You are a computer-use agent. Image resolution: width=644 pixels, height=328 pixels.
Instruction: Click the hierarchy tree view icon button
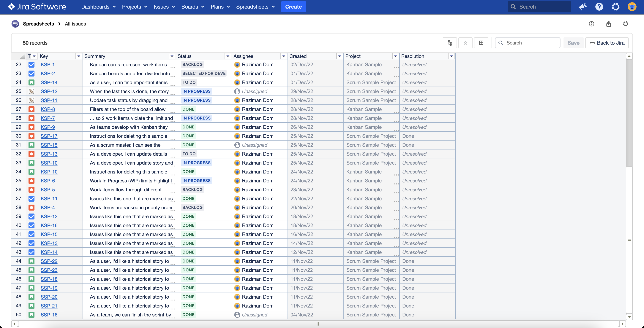[449, 43]
